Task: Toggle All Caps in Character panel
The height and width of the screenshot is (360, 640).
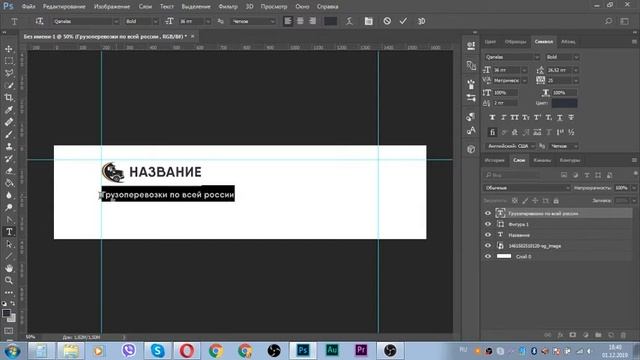Action: pyautogui.click(x=514, y=118)
